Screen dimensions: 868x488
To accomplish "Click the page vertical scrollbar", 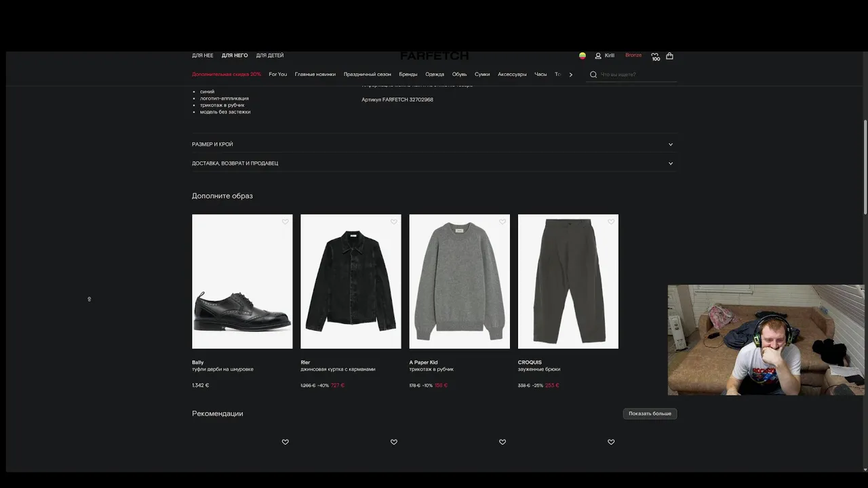I will (x=865, y=167).
